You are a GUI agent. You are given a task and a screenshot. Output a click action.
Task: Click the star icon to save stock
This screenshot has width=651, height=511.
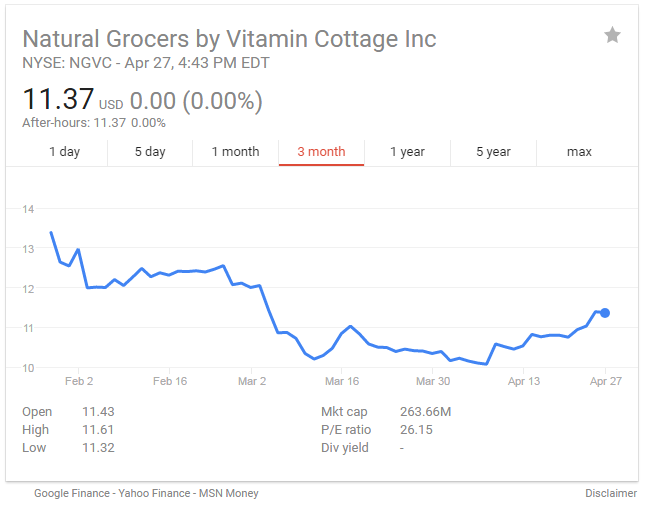coord(612,36)
